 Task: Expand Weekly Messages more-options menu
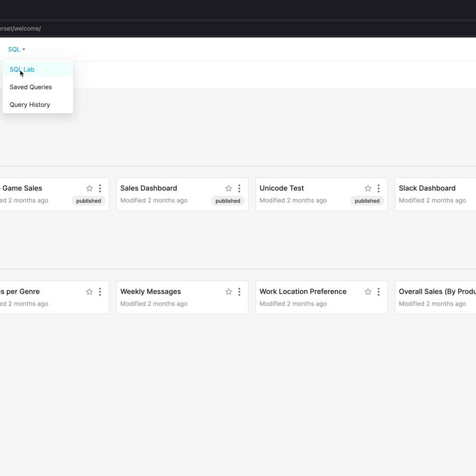point(239,292)
